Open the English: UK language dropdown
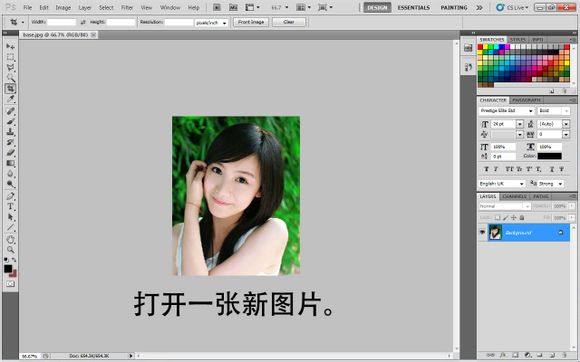Viewport: 580px width, 362px height. 502,184
